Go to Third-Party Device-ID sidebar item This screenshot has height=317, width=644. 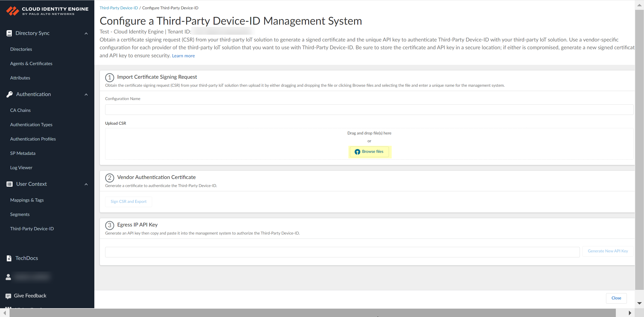pyautogui.click(x=32, y=229)
